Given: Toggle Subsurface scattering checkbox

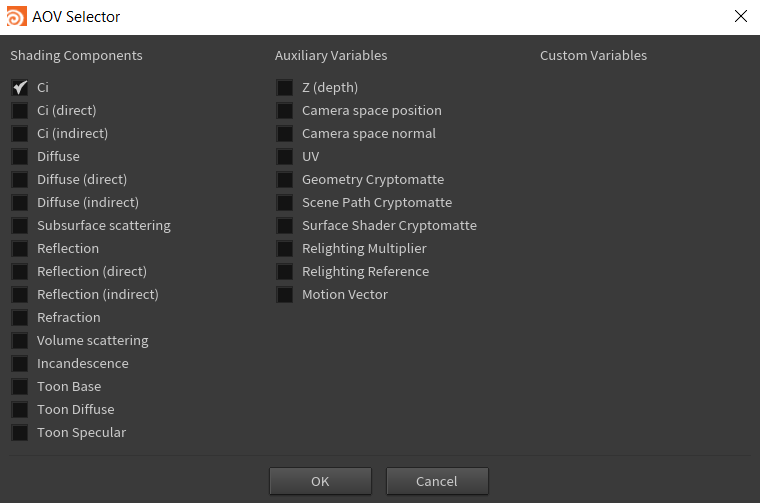Looking at the screenshot, I should pyautogui.click(x=20, y=226).
